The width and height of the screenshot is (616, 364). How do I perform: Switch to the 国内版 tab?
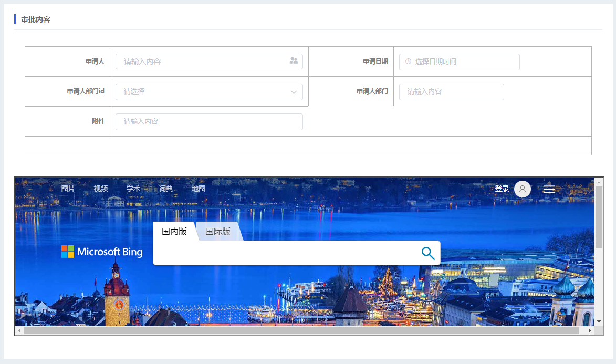(174, 232)
